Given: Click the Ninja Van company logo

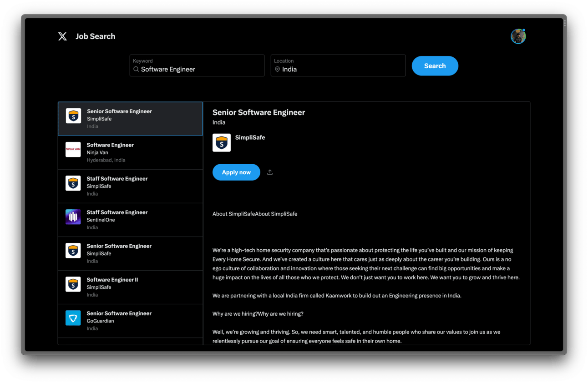Looking at the screenshot, I should pyautogui.click(x=73, y=150).
